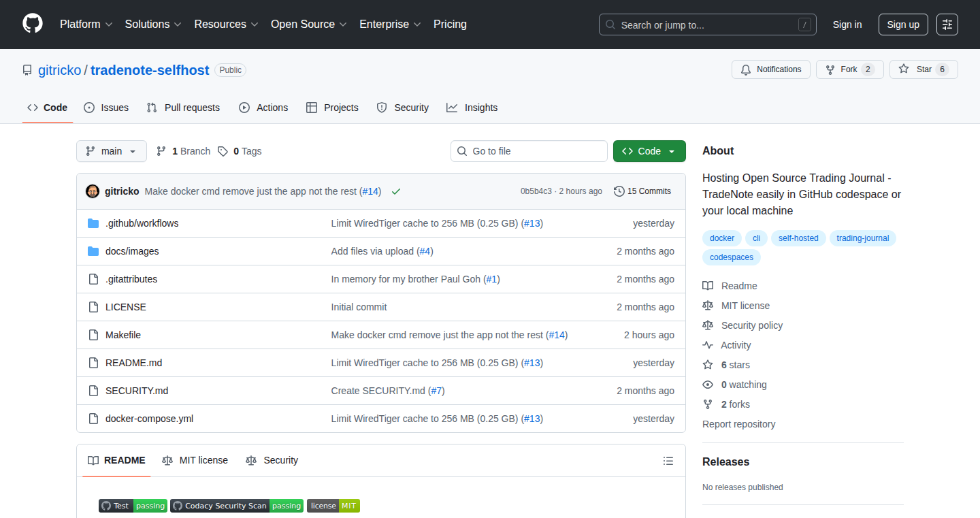The image size is (980, 518).
Task: Select the MIT license README tab
Action: [195, 461]
